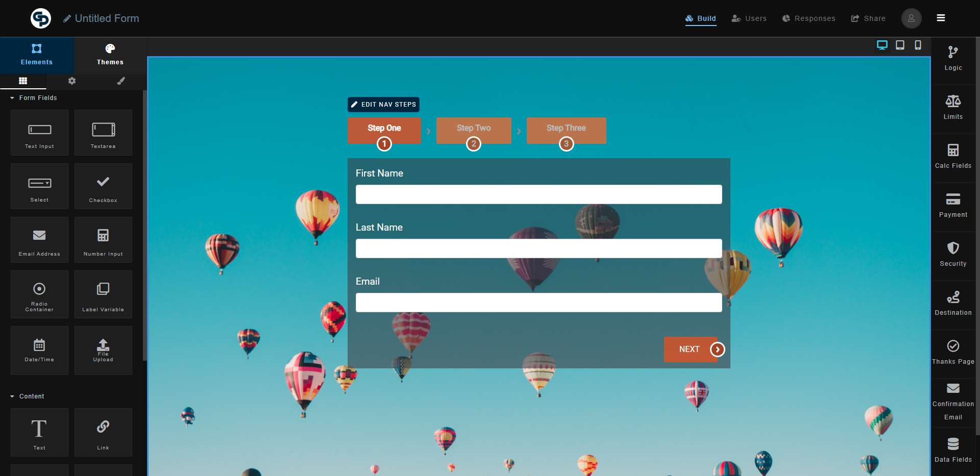Open the Build tab
This screenshot has height=476, width=980.
pyautogui.click(x=701, y=18)
